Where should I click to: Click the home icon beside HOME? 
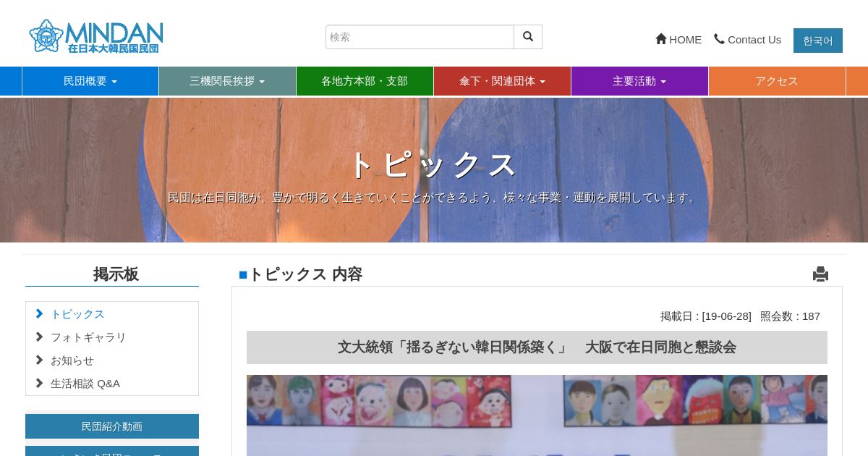[661, 39]
